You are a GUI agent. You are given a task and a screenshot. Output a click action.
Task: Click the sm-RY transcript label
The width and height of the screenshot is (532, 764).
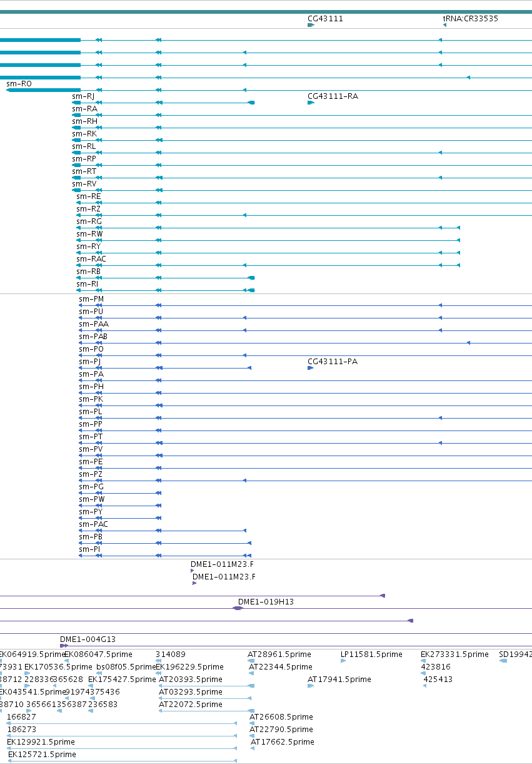pyautogui.click(x=89, y=247)
